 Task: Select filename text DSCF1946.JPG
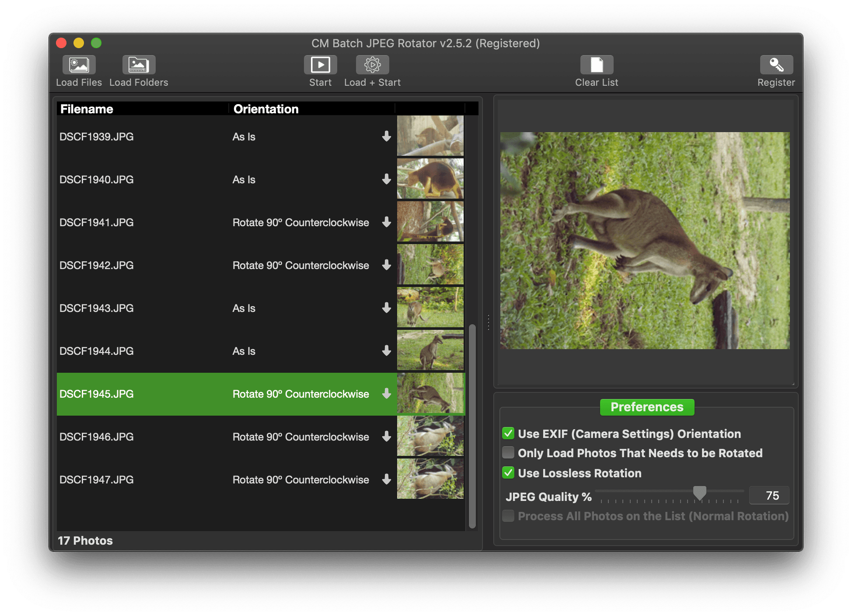click(97, 437)
